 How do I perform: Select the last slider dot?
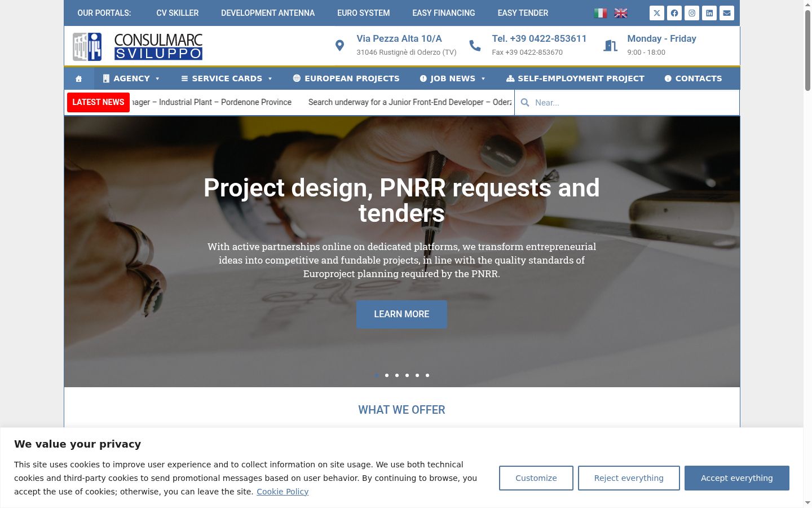coord(427,375)
